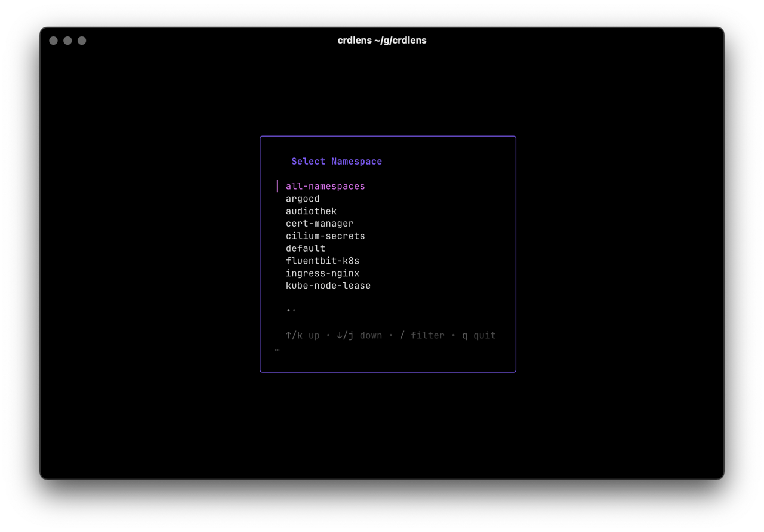
Task: Click the pink selection indicator bar
Action: [x=277, y=185]
